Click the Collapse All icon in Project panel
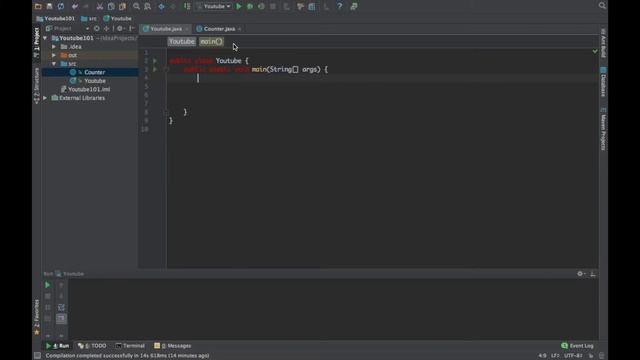 pyautogui.click(x=107, y=29)
